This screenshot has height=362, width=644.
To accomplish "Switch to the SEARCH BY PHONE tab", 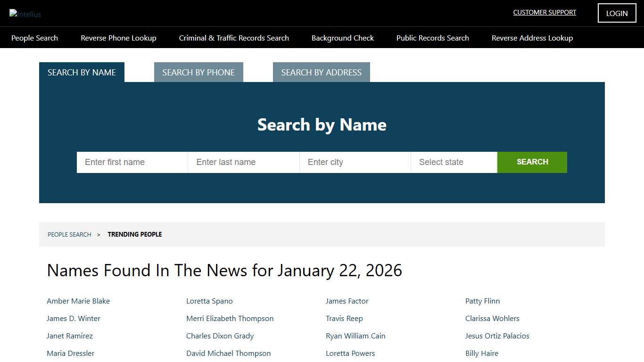I will coord(198,72).
